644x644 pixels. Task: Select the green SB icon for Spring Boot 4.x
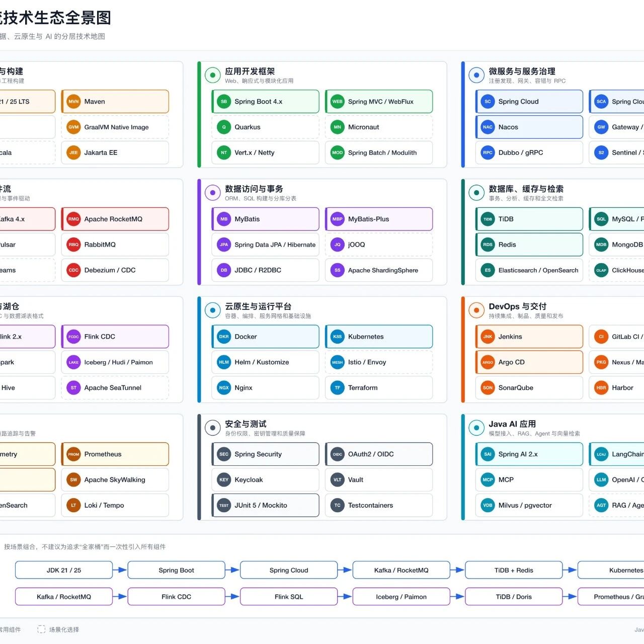(x=224, y=102)
